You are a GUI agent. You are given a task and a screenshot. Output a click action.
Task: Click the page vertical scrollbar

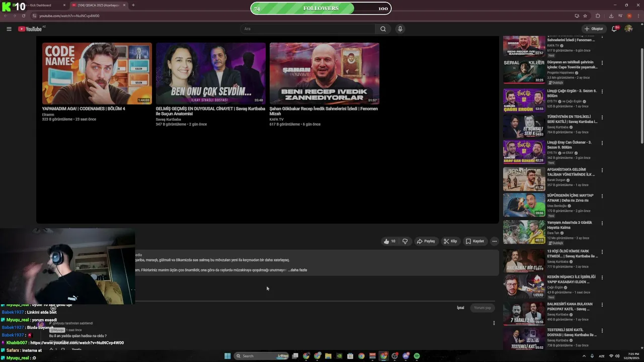[x=641, y=96]
